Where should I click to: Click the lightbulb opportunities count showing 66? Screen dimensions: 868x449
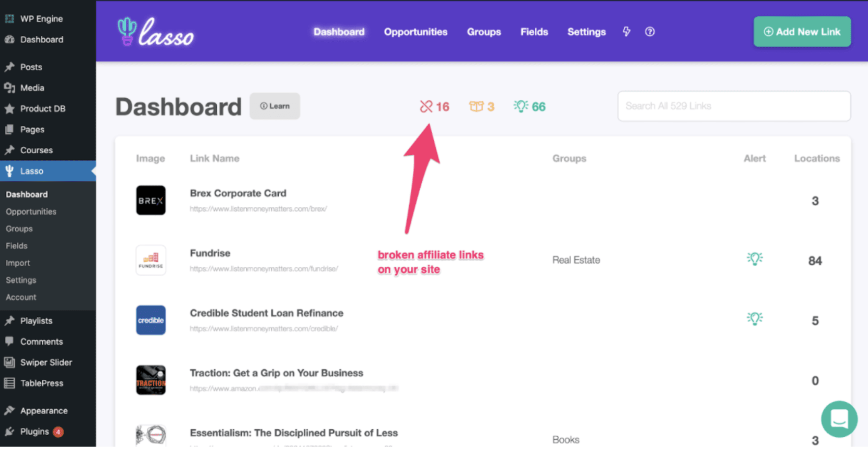(x=529, y=107)
